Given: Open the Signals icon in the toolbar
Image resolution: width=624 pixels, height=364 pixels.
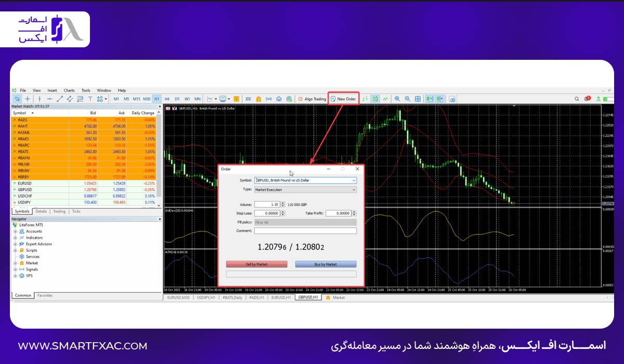Looking at the screenshot, I should click(x=268, y=99).
